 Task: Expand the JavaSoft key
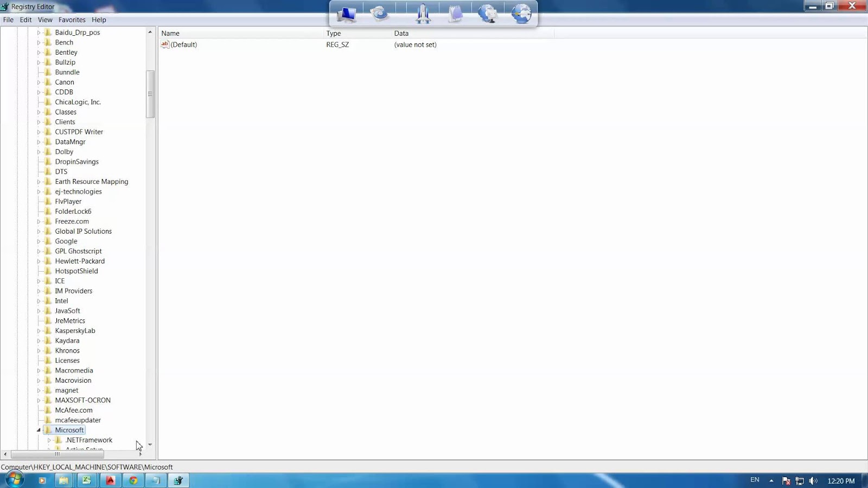(39, 311)
